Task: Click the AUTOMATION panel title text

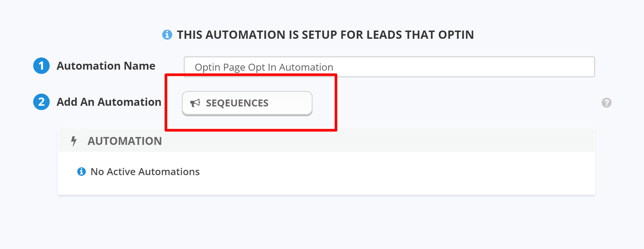Action: (125, 141)
